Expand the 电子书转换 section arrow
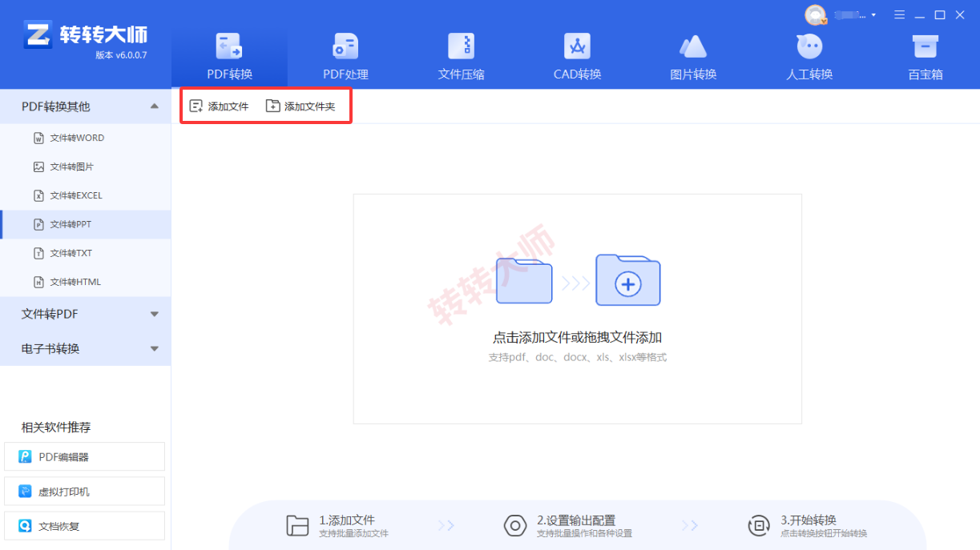The width and height of the screenshot is (980, 550). tap(155, 348)
